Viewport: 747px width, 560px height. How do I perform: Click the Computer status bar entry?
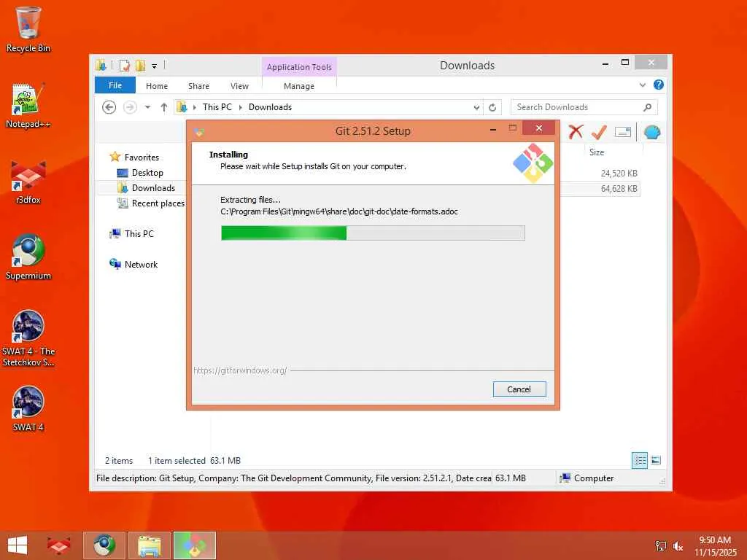click(x=587, y=478)
